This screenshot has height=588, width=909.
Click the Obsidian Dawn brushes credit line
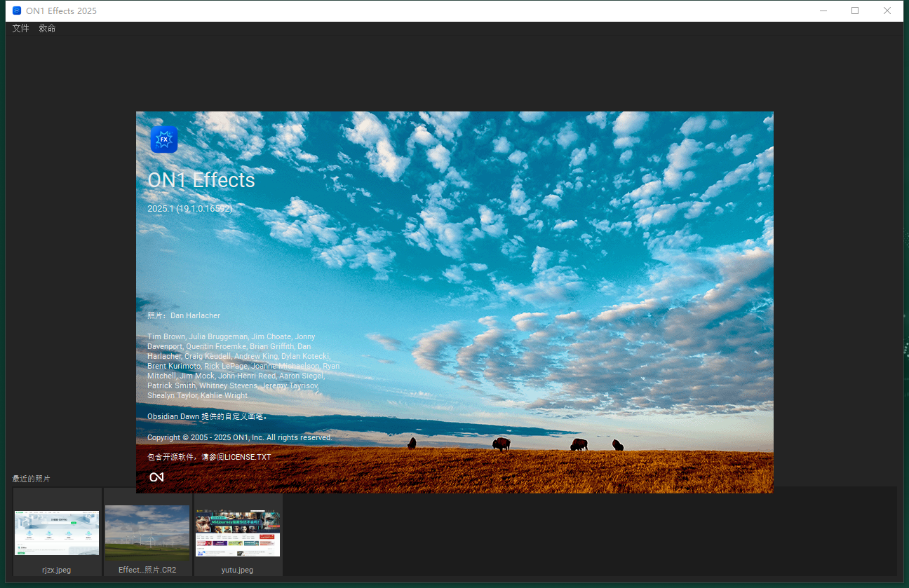[x=208, y=416]
